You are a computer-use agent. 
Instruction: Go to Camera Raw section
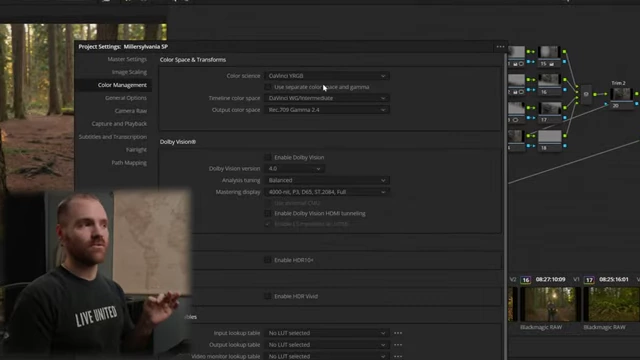(131, 111)
